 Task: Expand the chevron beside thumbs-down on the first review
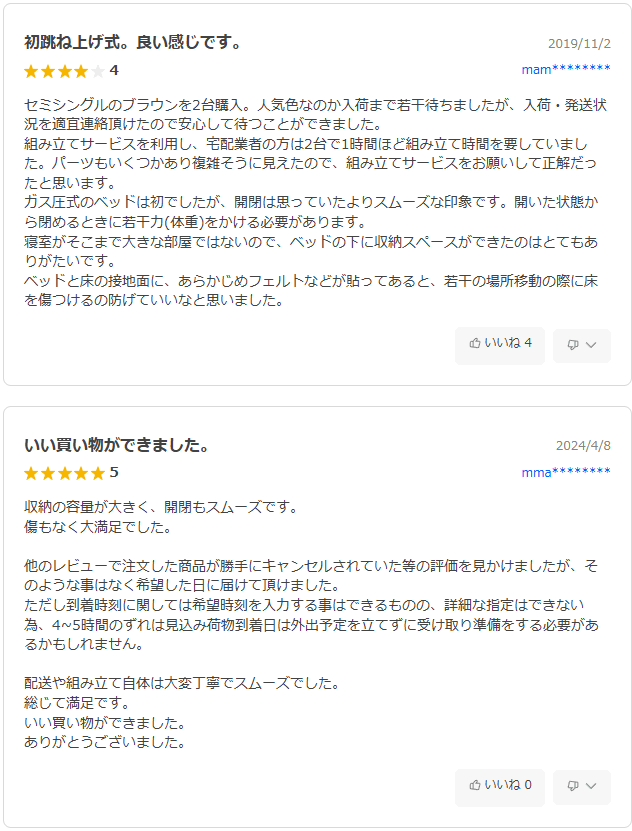pos(591,345)
